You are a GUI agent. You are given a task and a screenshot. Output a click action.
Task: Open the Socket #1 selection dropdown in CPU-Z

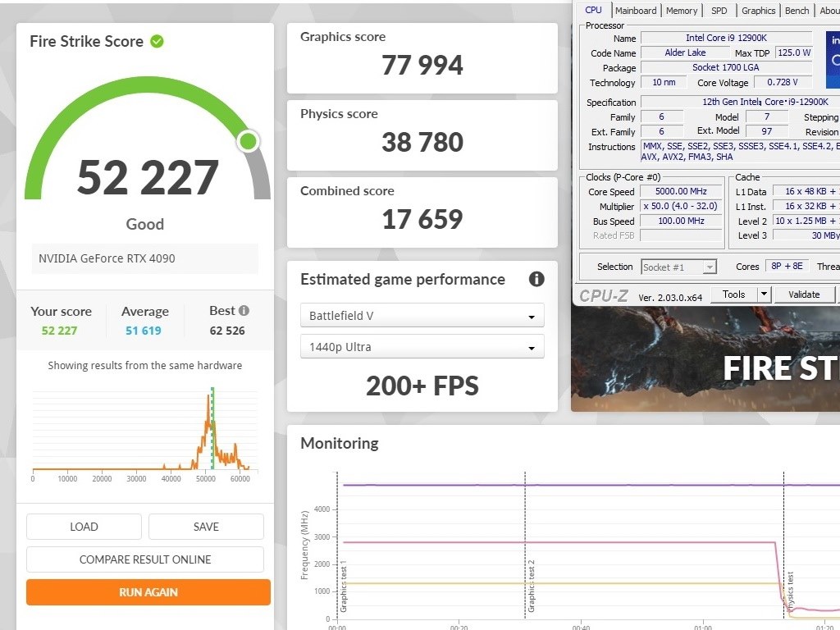pos(678,267)
